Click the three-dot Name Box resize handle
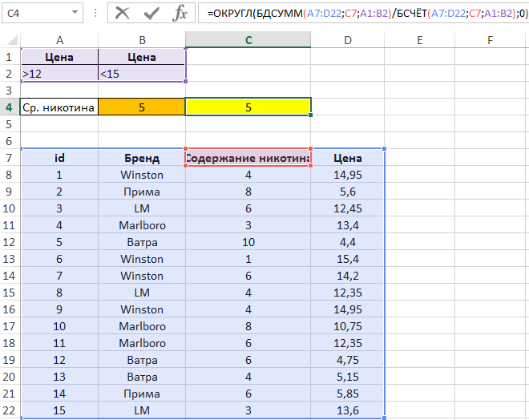 tap(95, 14)
